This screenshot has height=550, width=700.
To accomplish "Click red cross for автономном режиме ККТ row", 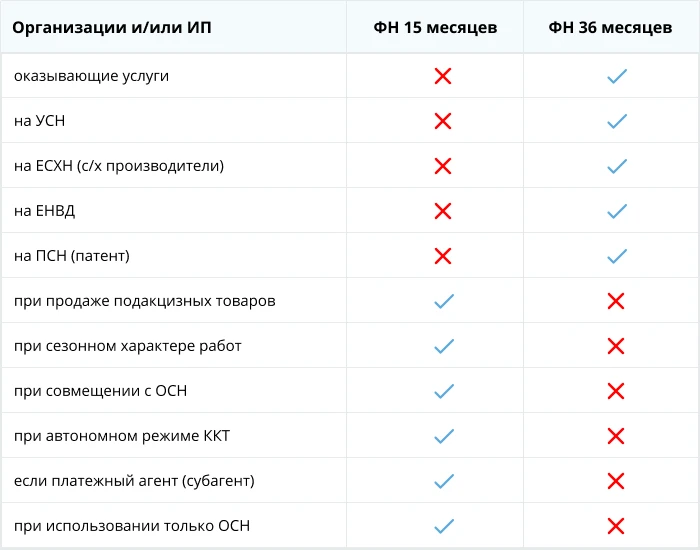I will [616, 436].
